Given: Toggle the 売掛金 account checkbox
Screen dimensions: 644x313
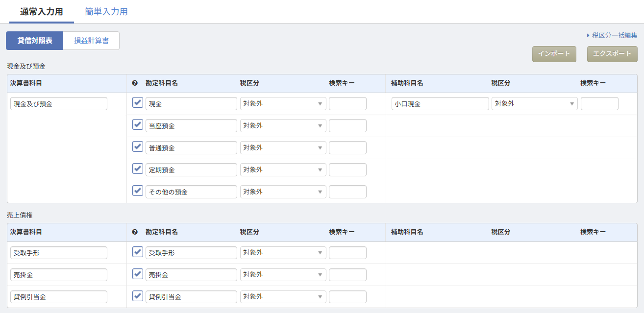Looking at the screenshot, I should coord(138,274).
